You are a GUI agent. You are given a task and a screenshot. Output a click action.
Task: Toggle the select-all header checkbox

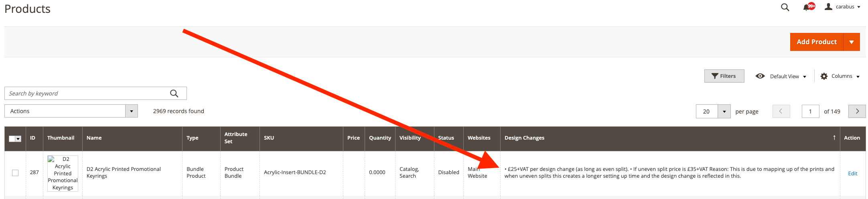tap(12, 138)
